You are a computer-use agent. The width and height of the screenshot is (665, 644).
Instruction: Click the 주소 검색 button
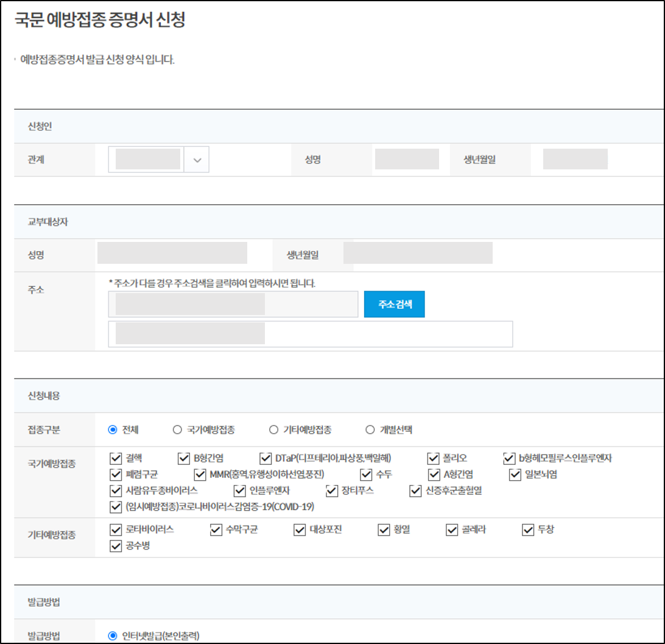[x=394, y=303]
